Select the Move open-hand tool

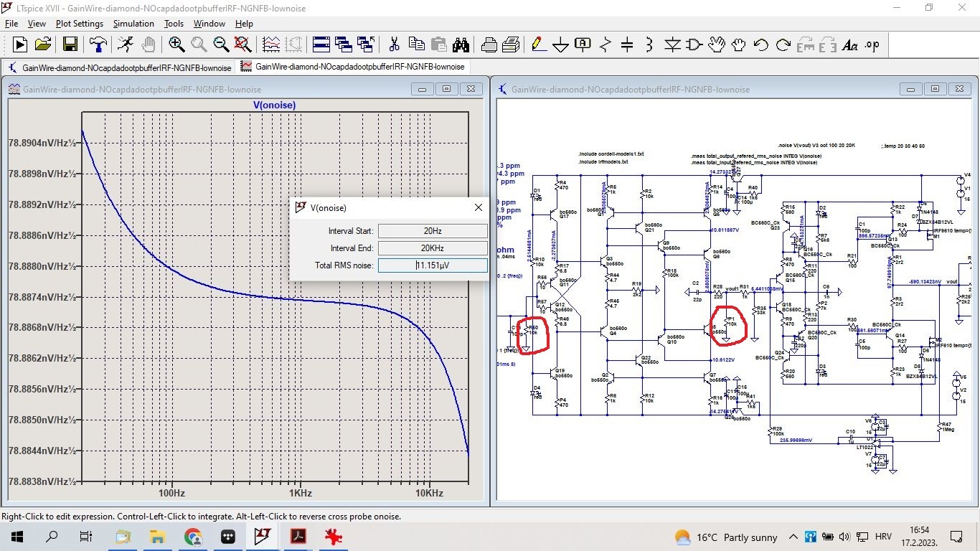(x=716, y=44)
